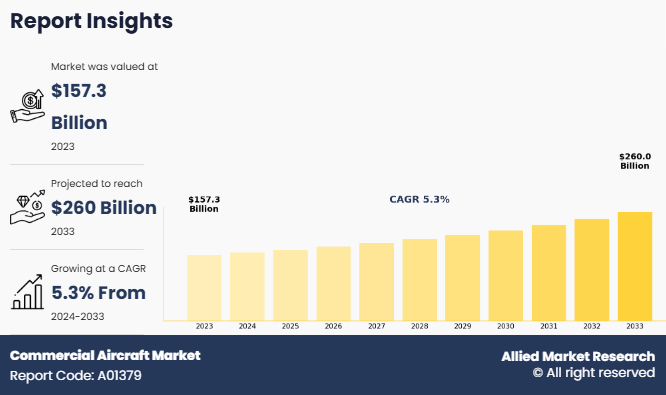This screenshot has width=666, height=395.
Task: Click the diamond and dollar projection icon
Action: (28, 207)
